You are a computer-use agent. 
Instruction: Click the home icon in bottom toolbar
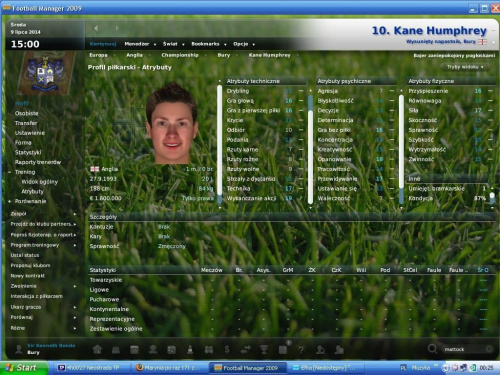pyautogui.click(x=97, y=349)
